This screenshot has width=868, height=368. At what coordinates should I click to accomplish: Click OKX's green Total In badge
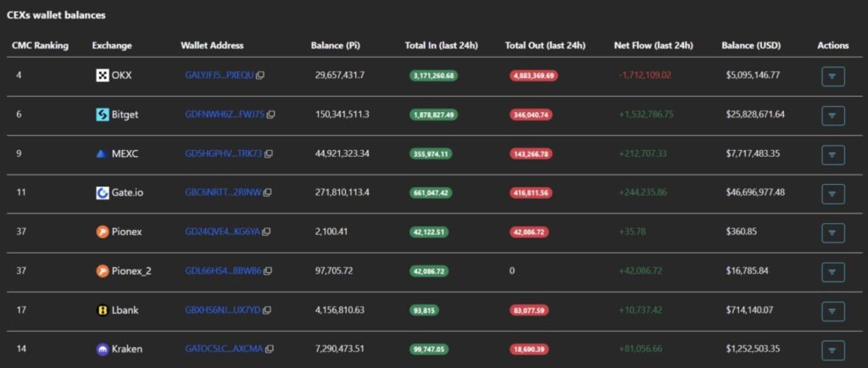tap(433, 75)
